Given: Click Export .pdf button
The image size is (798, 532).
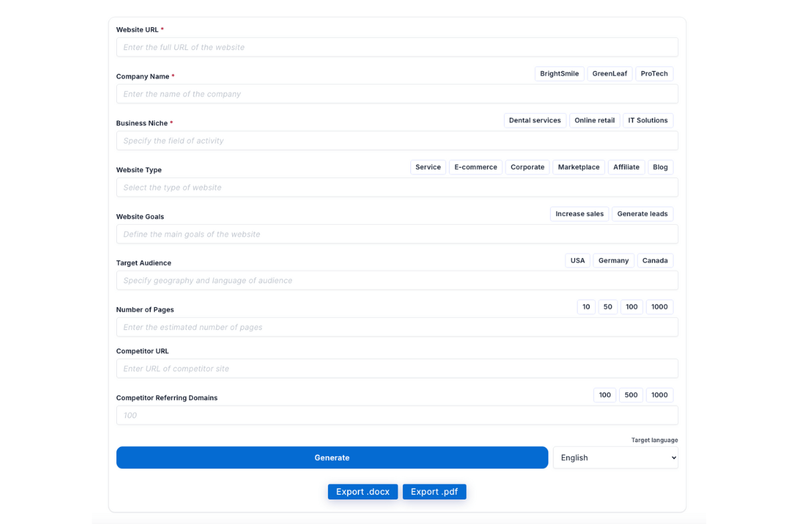Looking at the screenshot, I should (434, 491).
